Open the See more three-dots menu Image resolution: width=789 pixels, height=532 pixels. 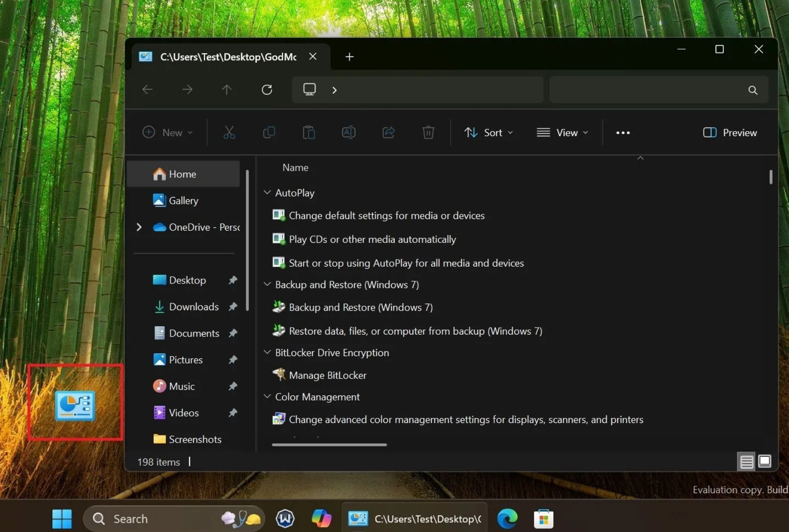click(x=623, y=132)
